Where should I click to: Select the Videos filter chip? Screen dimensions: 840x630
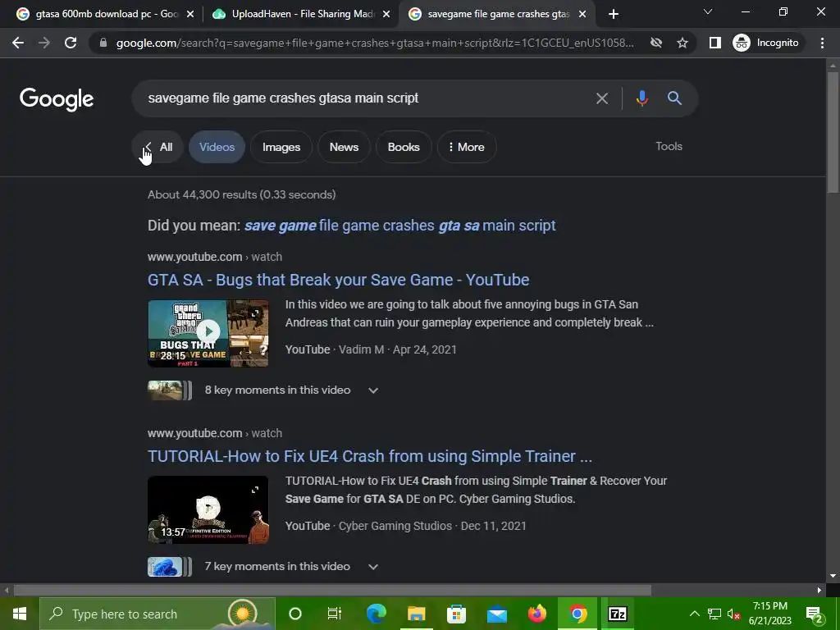217,147
